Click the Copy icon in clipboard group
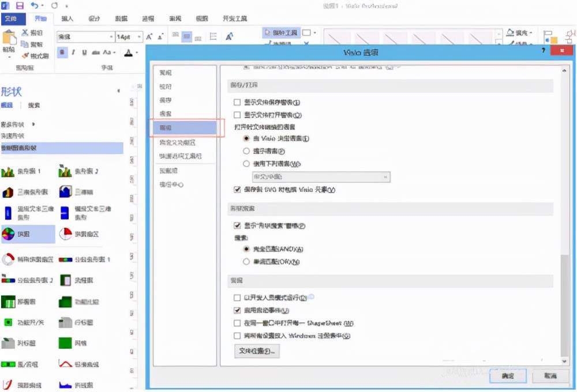Screen dimensions: 577x392 25,44
